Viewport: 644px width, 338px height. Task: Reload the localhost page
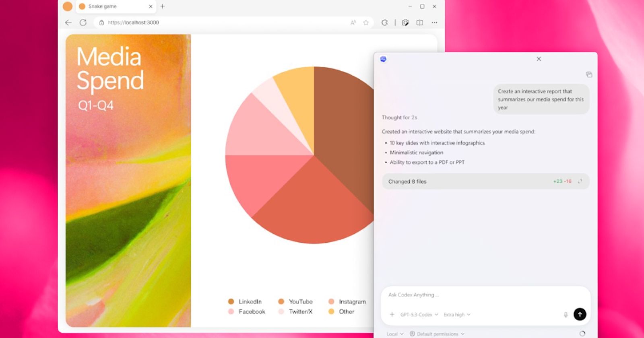tap(83, 23)
